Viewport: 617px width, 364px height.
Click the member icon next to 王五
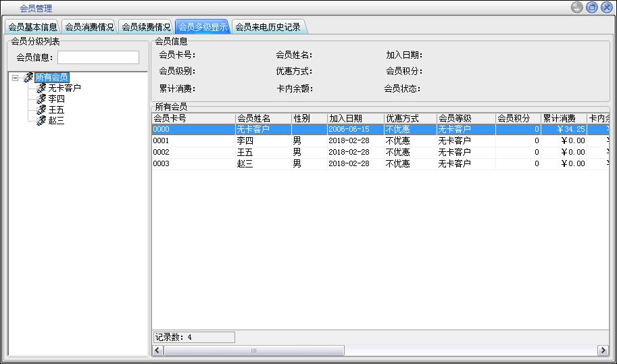click(x=41, y=110)
